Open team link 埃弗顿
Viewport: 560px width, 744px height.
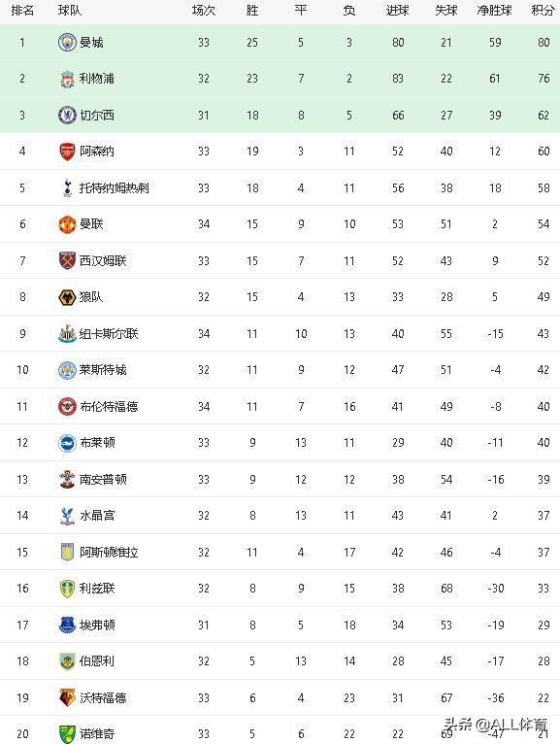coord(97,625)
